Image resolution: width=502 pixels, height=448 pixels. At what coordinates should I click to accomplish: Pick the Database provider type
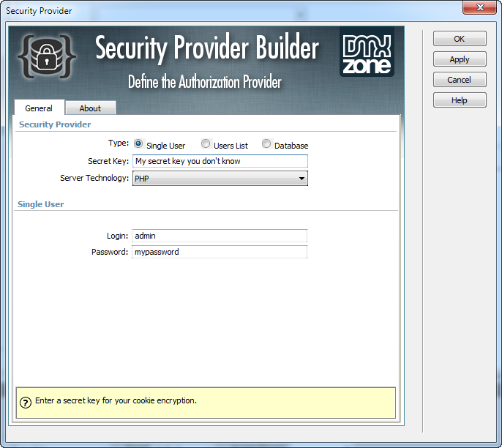click(266, 143)
